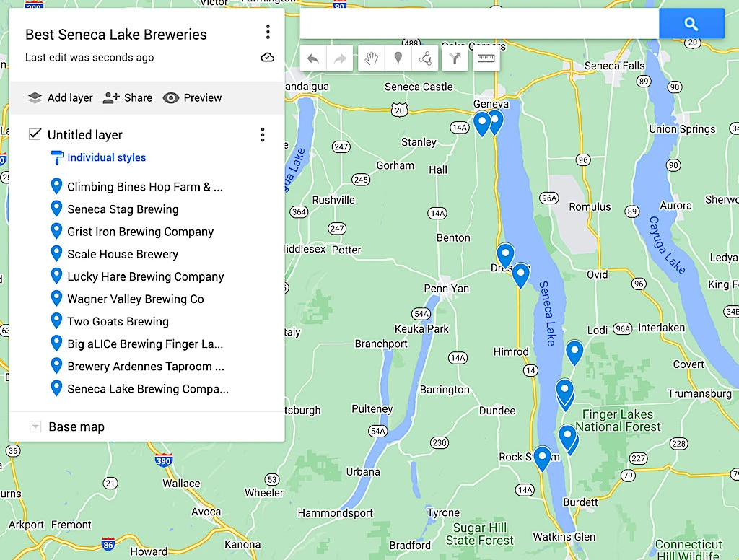This screenshot has height=560, width=739.
Task: Uncheck the Untitled layer checkbox
Action: coord(35,134)
